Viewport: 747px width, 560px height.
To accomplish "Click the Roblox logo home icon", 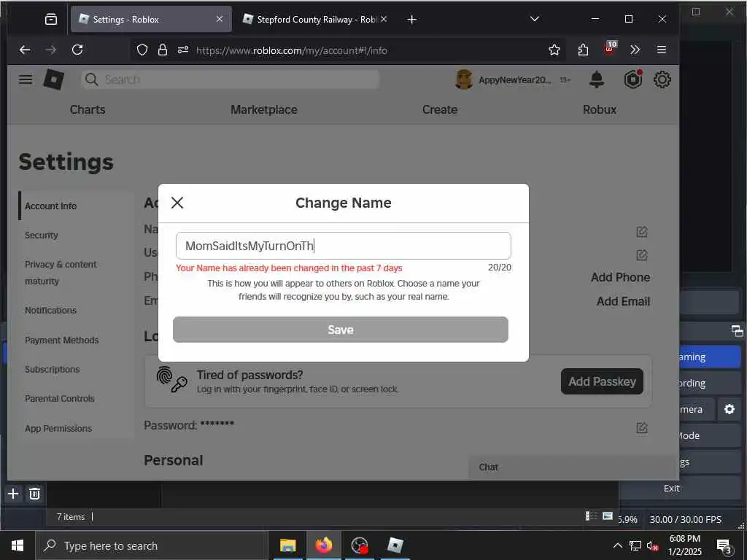I will [x=54, y=79].
